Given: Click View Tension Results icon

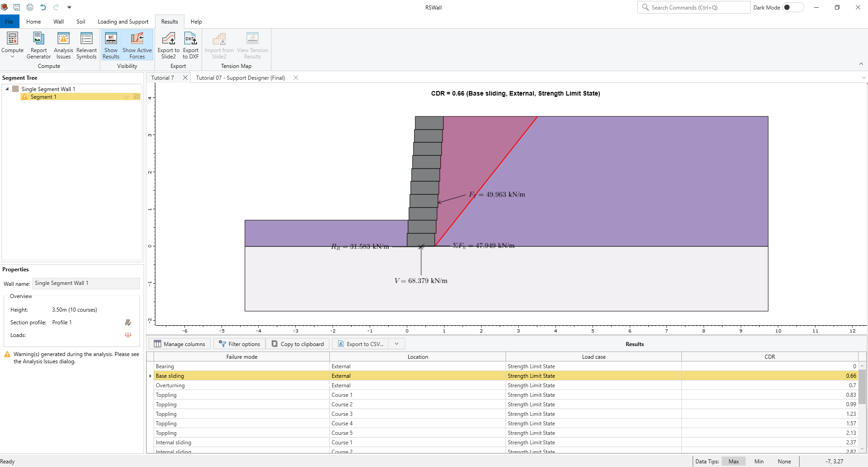Looking at the screenshot, I should [x=252, y=39].
